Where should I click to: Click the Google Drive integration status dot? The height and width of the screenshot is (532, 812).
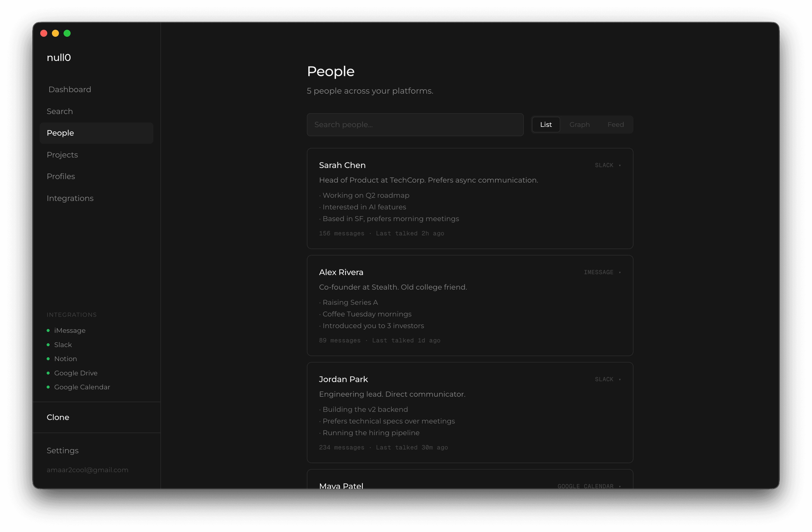48,373
